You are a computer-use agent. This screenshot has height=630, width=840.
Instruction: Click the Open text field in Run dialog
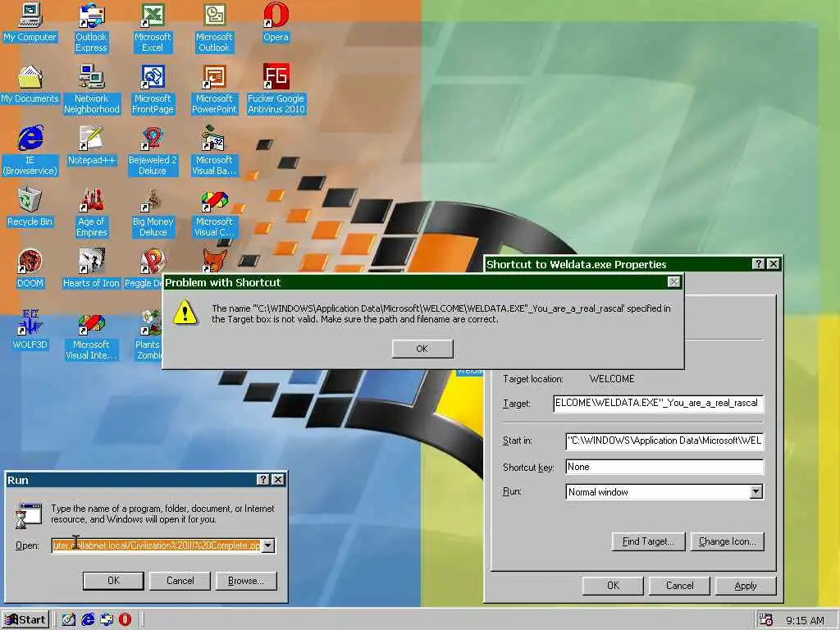[x=157, y=546]
